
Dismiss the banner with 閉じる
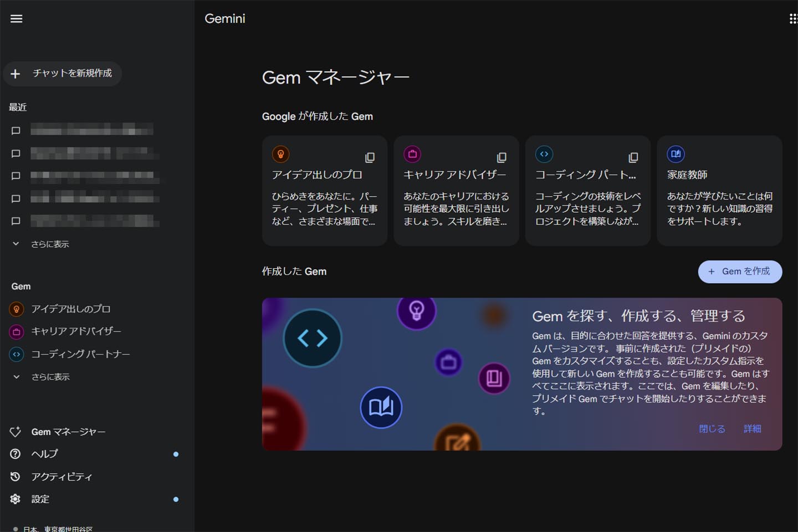click(x=712, y=429)
